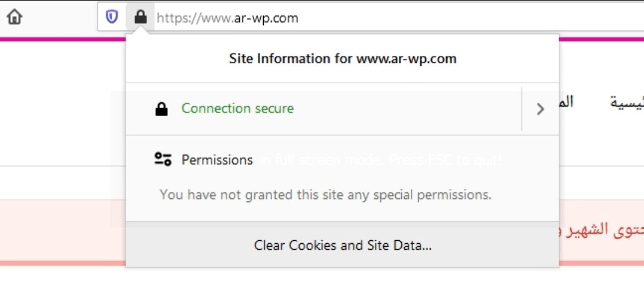The image size is (644, 288).
Task: Click the magenta stripe under the toolbar
Action: pyautogui.click(x=60, y=39)
